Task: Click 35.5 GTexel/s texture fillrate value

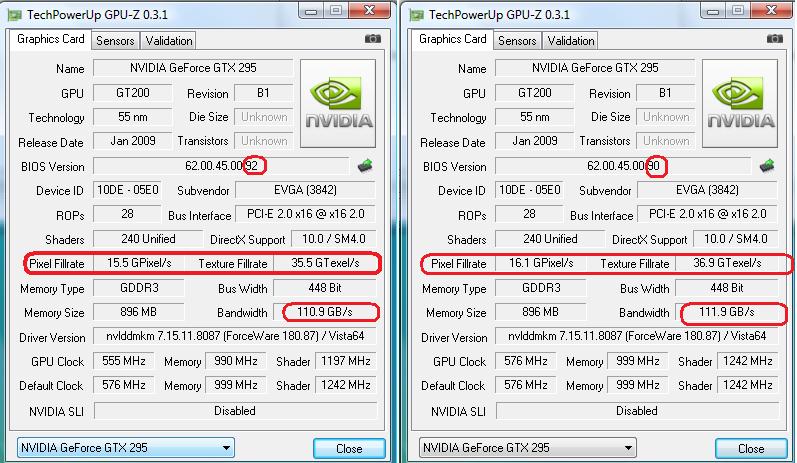Action: [x=325, y=263]
